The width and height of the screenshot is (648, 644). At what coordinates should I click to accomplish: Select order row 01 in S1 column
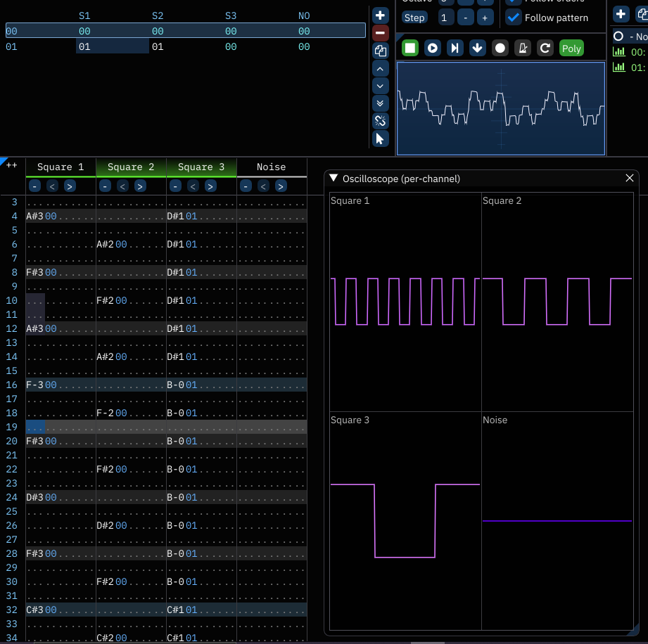point(84,47)
